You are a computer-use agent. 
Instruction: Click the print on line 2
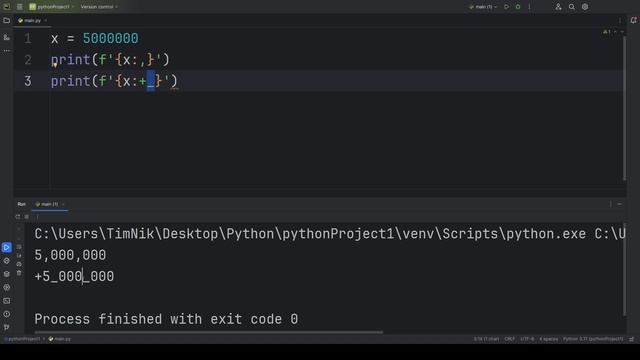point(71,60)
